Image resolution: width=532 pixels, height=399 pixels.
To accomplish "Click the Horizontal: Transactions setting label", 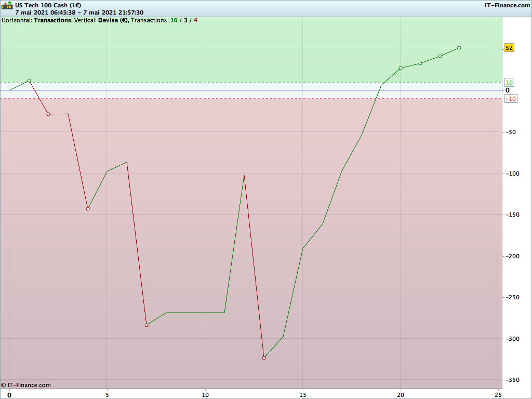I will point(36,20).
